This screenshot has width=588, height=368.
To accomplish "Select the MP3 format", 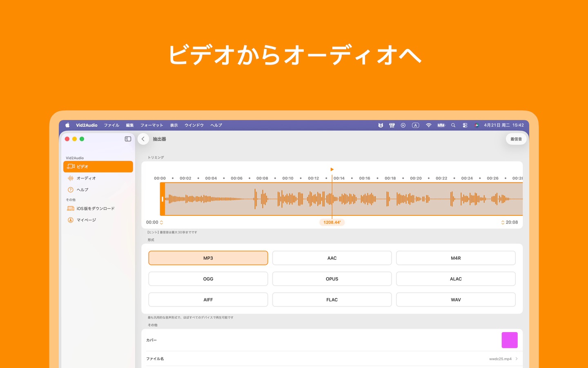I will click(x=208, y=258).
